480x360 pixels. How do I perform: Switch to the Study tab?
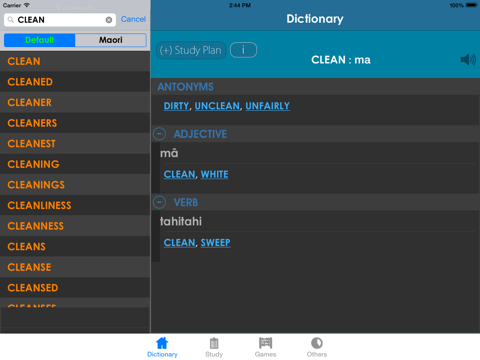pos(214,347)
